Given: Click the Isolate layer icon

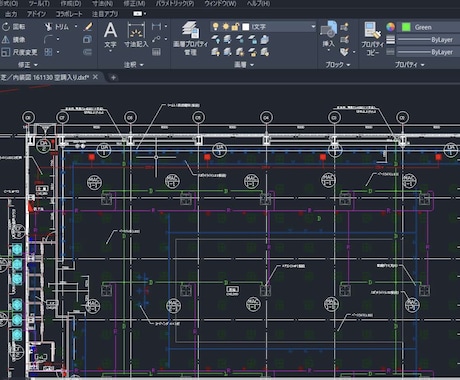Looking at the screenshot, I should pos(228,40).
